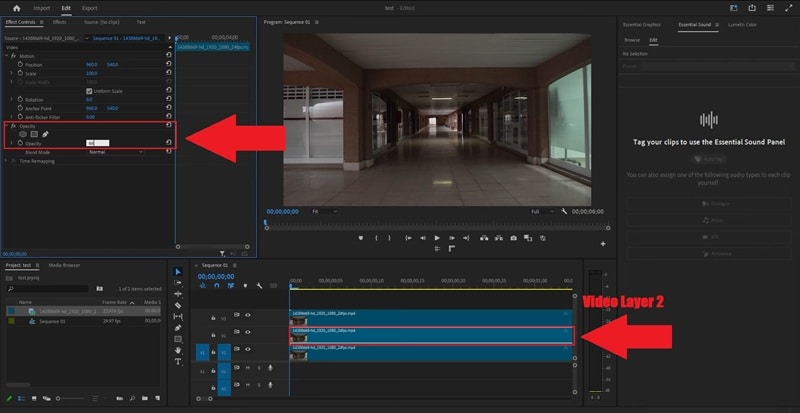
Task: Select the Hand tool
Action: click(x=178, y=350)
